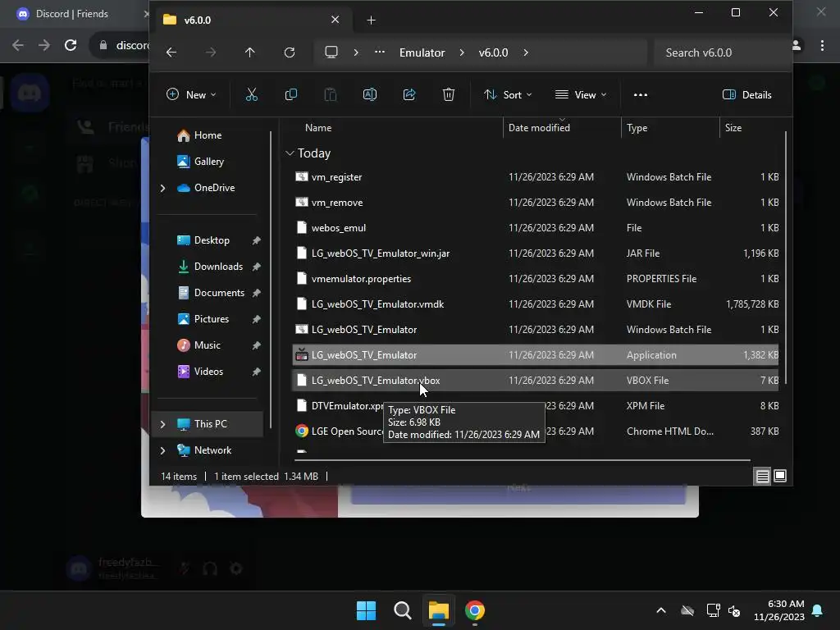Expand the This PC tree node
This screenshot has width=840, height=630.
163,424
